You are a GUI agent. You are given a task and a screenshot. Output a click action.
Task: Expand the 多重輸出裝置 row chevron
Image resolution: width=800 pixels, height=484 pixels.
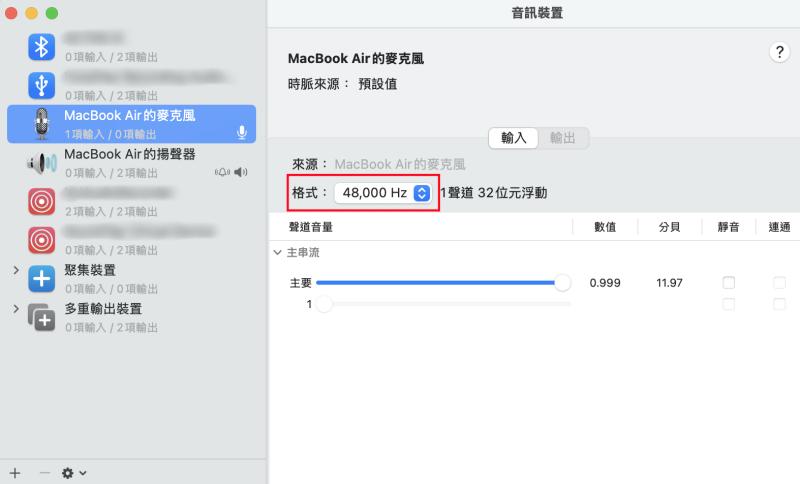point(16,309)
